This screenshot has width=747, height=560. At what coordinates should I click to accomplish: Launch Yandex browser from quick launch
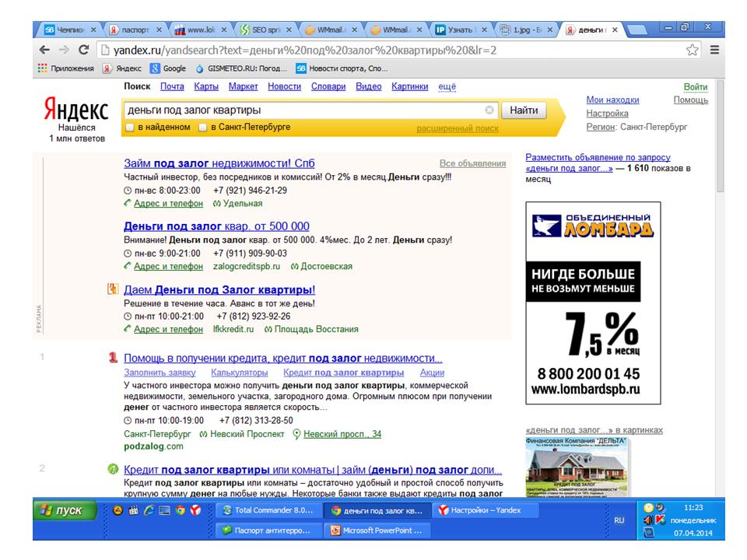pyautogui.click(x=195, y=510)
